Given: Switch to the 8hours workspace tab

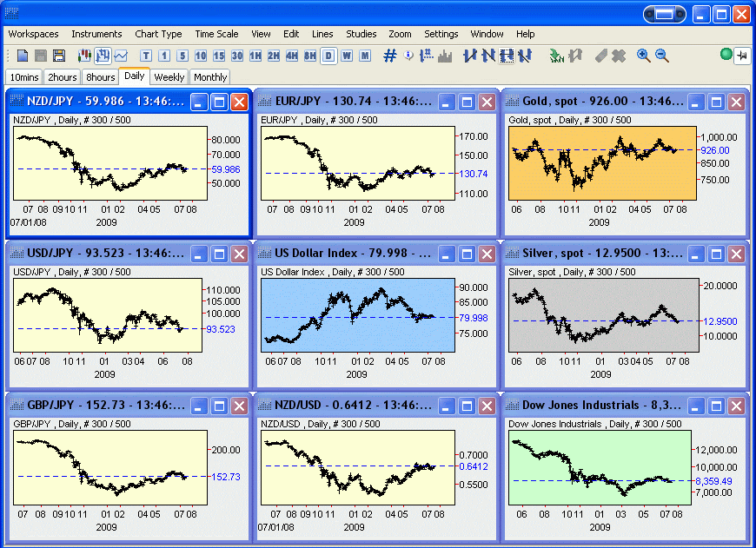Looking at the screenshot, I should click(100, 77).
